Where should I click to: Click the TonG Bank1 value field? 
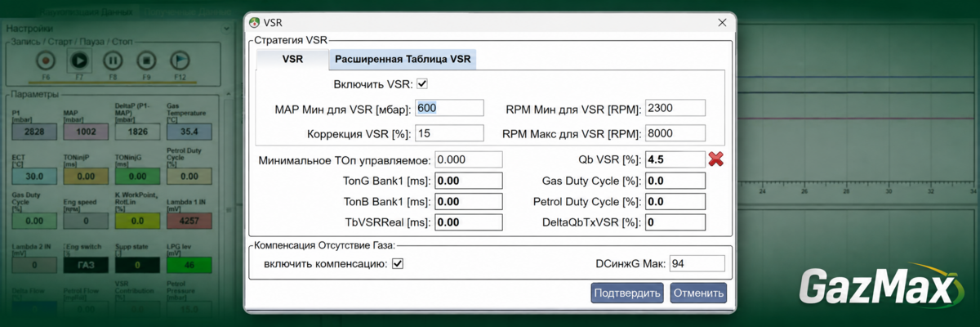468,181
